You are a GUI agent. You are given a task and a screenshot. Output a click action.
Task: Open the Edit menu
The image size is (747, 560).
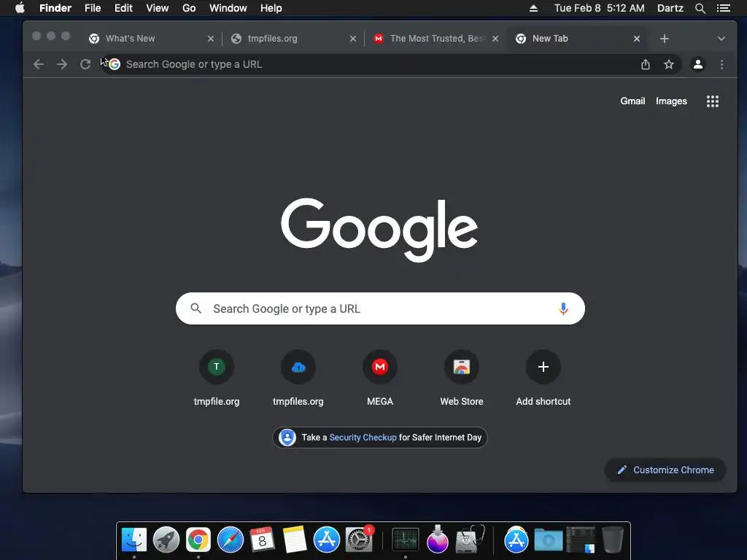coord(123,8)
